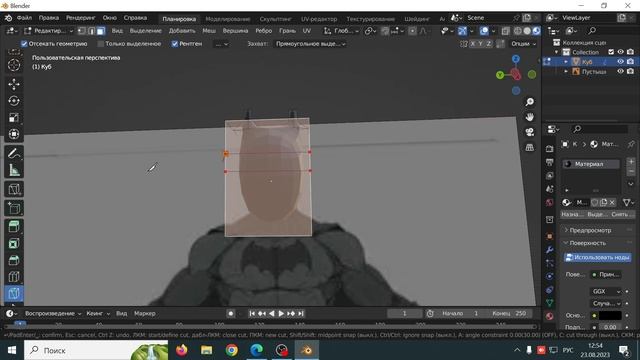
Task: Select the Rotate tool
Action: [14, 101]
